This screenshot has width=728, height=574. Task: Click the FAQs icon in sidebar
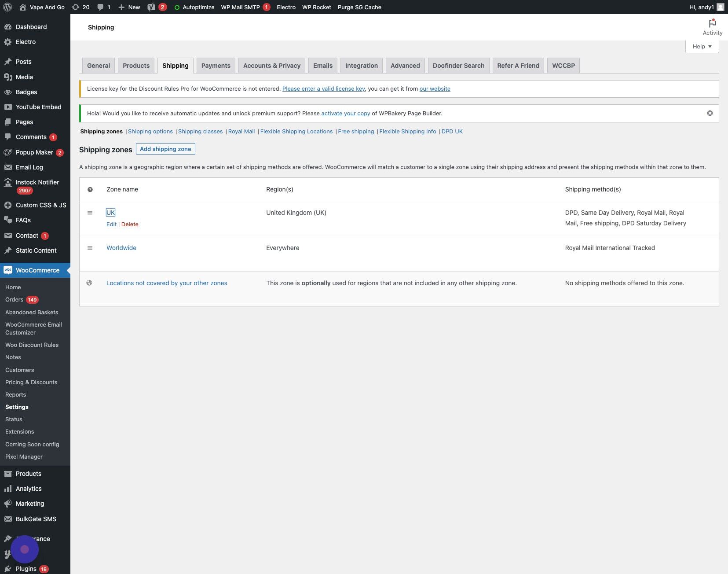coord(8,220)
